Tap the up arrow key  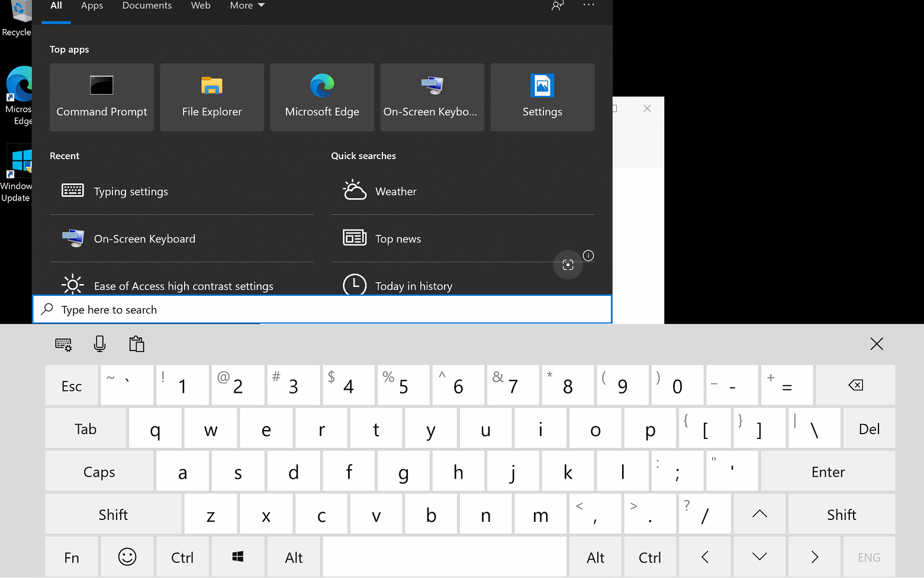pyautogui.click(x=759, y=514)
